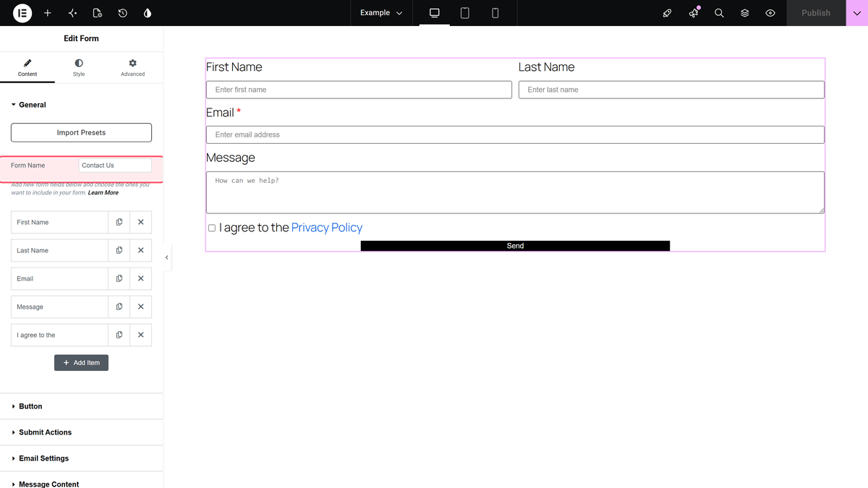This screenshot has height=488, width=868.
Task: Click the add element plus icon
Action: point(48,13)
